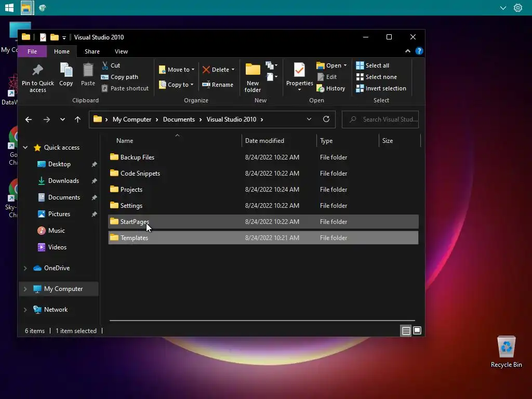Switch to the View ribbon tab
This screenshot has width=532, height=399.
coord(121,51)
